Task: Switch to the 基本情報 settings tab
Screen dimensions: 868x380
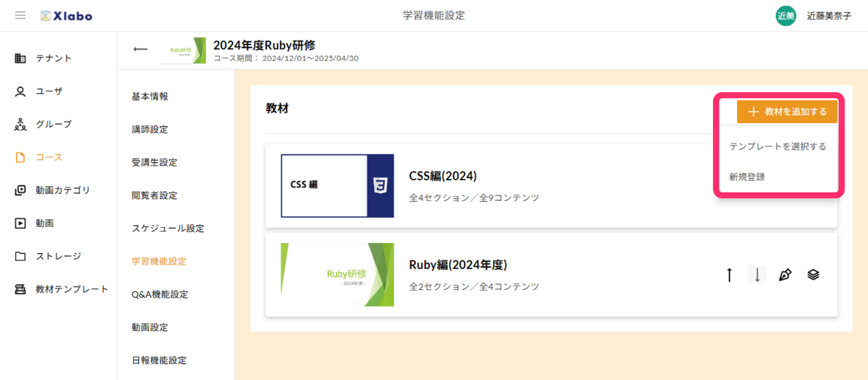Action: coord(150,96)
